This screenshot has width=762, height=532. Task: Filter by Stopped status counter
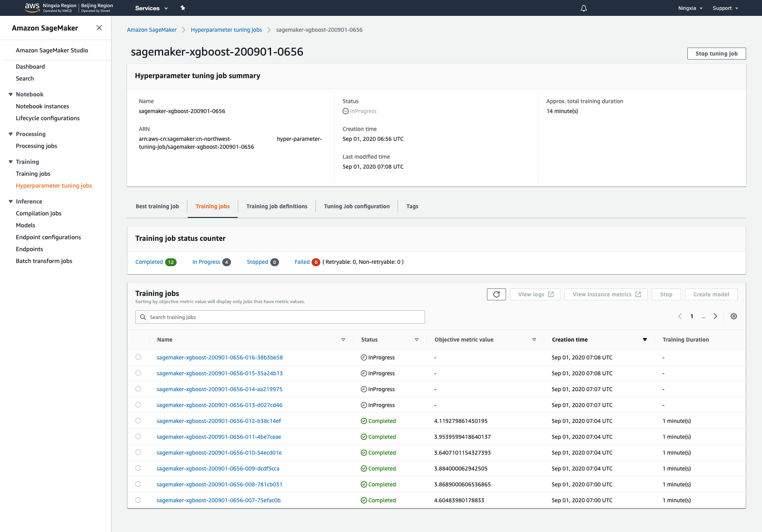click(263, 262)
